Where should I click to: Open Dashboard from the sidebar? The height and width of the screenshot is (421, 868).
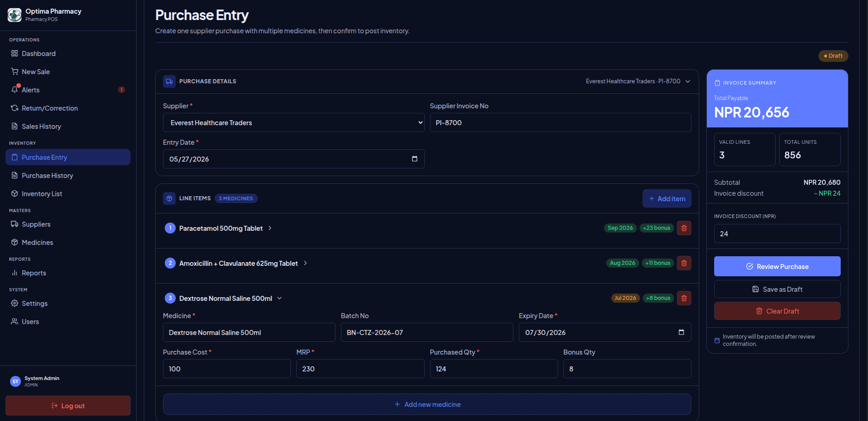pyautogui.click(x=68, y=54)
